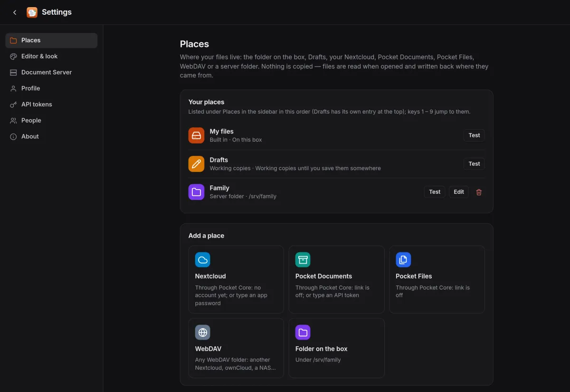The height and width of the screenshot is (392, 570).
Task: Click the WebDAV globe icon
Action: (x=203, y=333)
